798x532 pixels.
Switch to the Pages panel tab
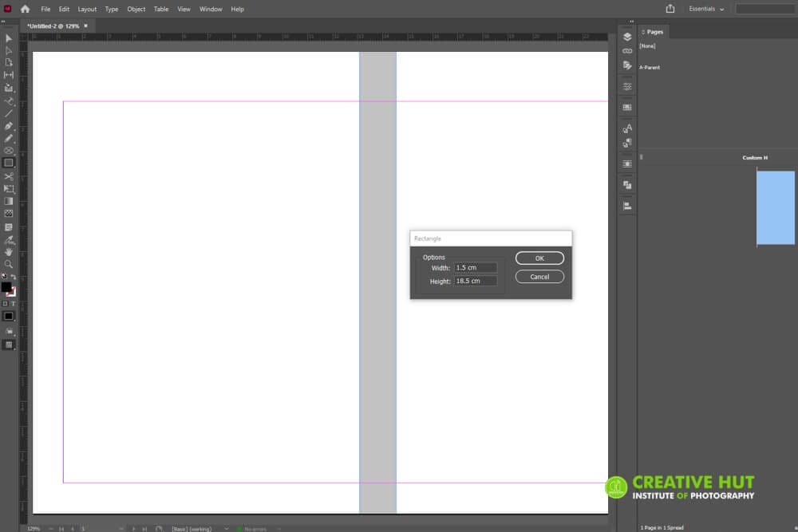[653, 32]
